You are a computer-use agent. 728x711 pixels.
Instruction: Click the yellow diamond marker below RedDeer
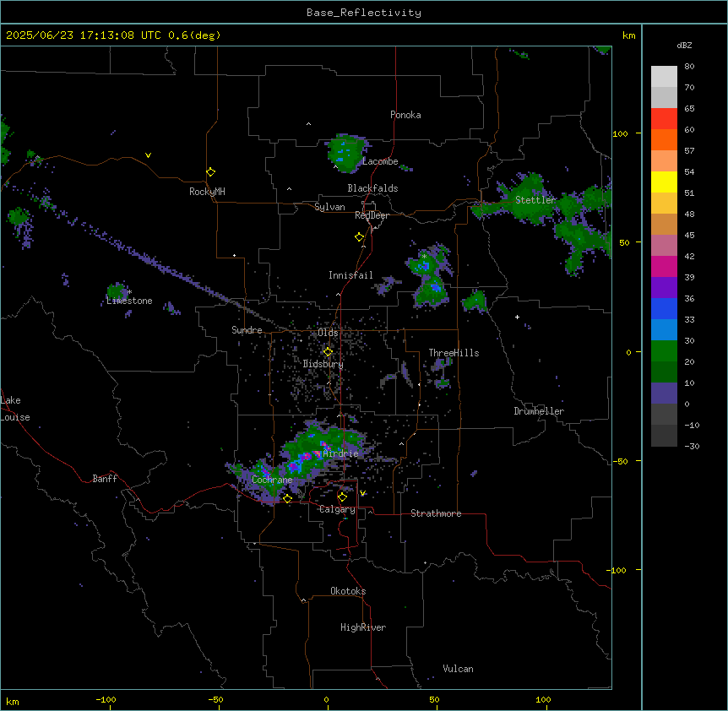click(360, 237)
